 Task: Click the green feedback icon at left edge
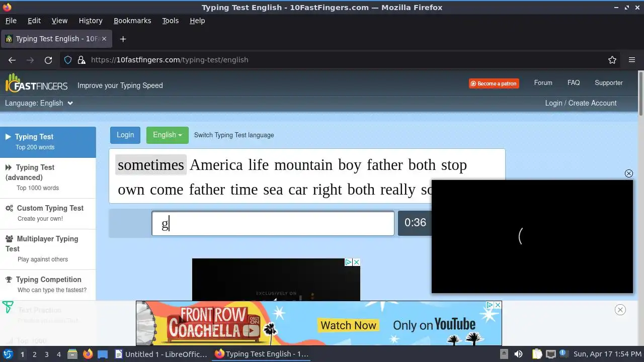(x=8, y=307)
